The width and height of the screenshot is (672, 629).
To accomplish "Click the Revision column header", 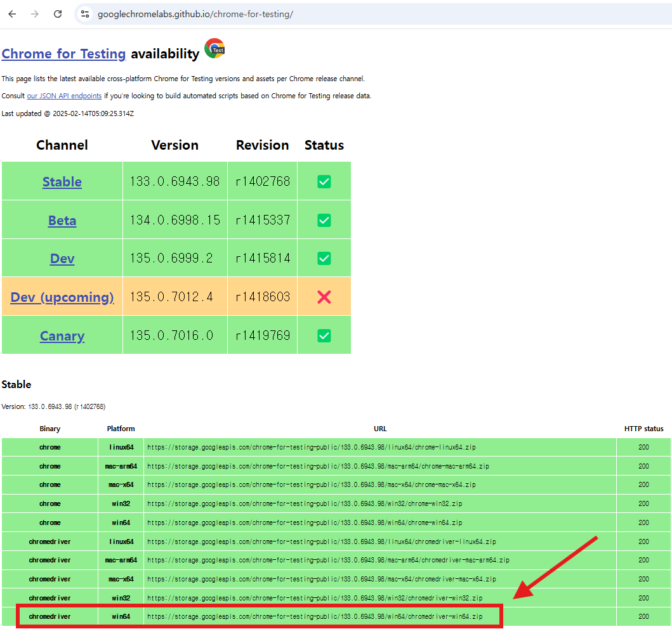I will click(262, 145).
